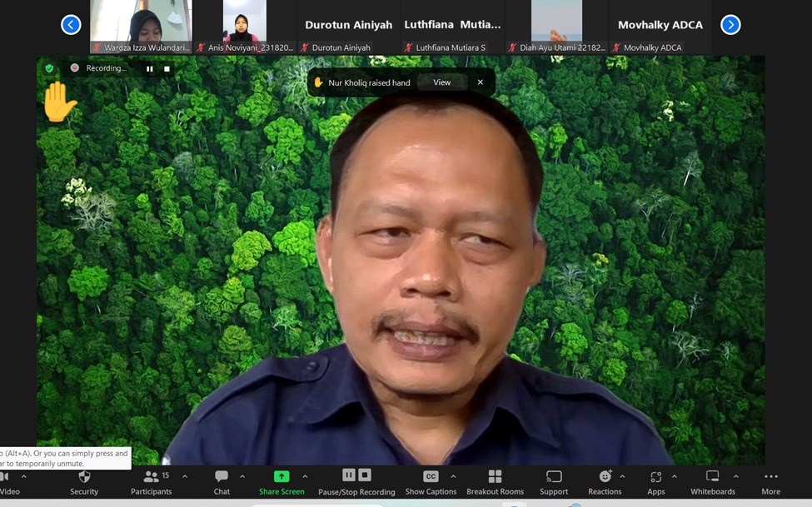Stop the recording from the top indicator

(167, 68)
